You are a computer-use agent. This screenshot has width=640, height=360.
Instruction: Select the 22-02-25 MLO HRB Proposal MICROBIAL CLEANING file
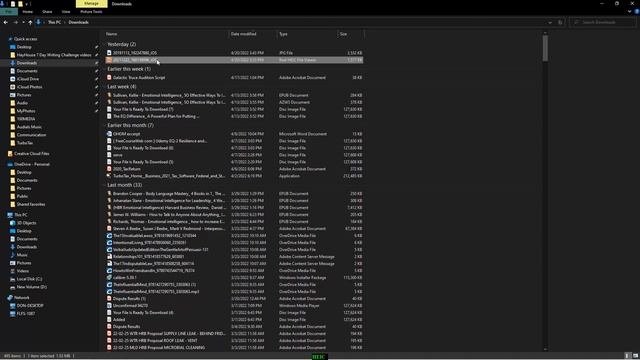coord(234,348)
